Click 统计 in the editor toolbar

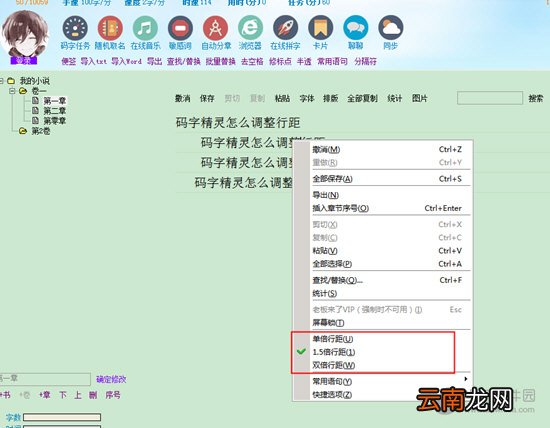click(x=394, y=99)
